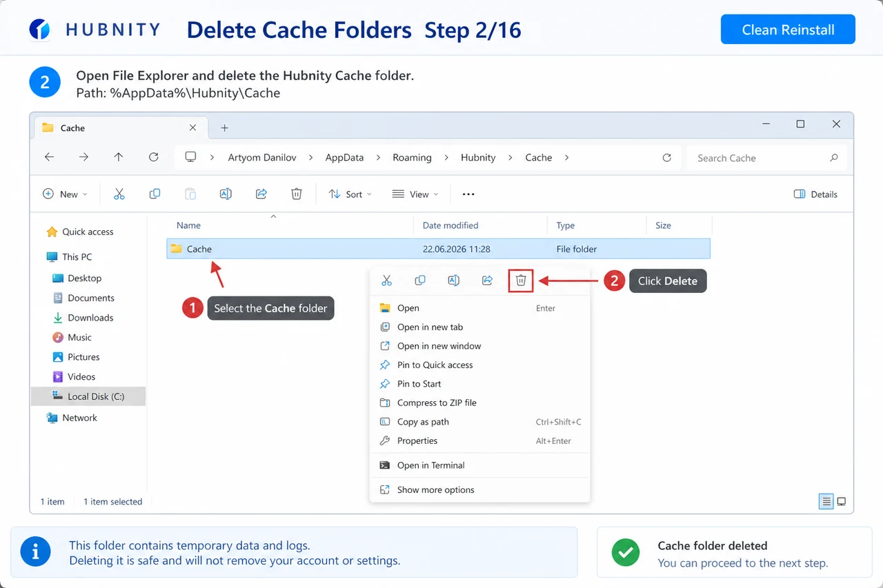This screenshot has width=883, height=588.
Task: Click Share icon in context menu
Action: (x=487, y=281)
